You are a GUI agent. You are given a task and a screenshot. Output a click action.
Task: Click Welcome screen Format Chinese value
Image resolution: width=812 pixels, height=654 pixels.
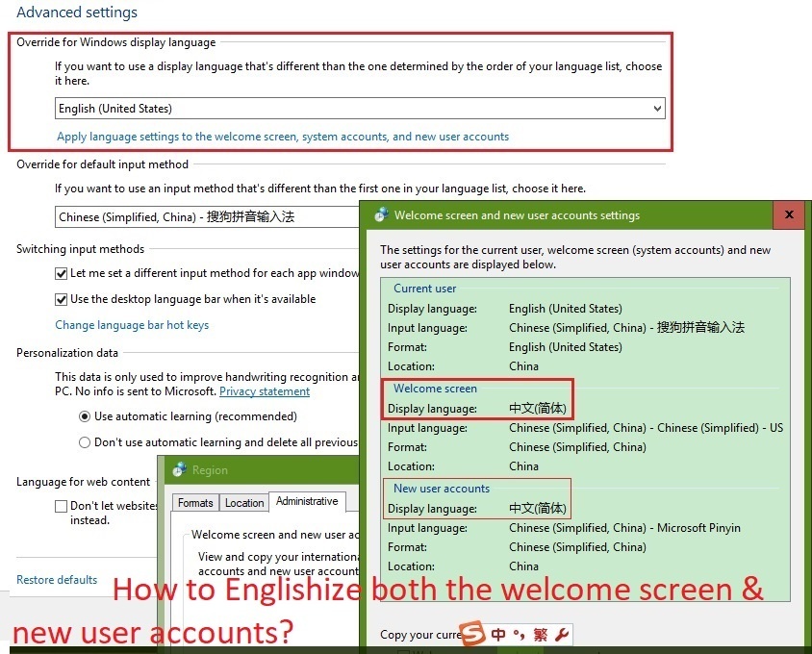click(x=577, y=447)
